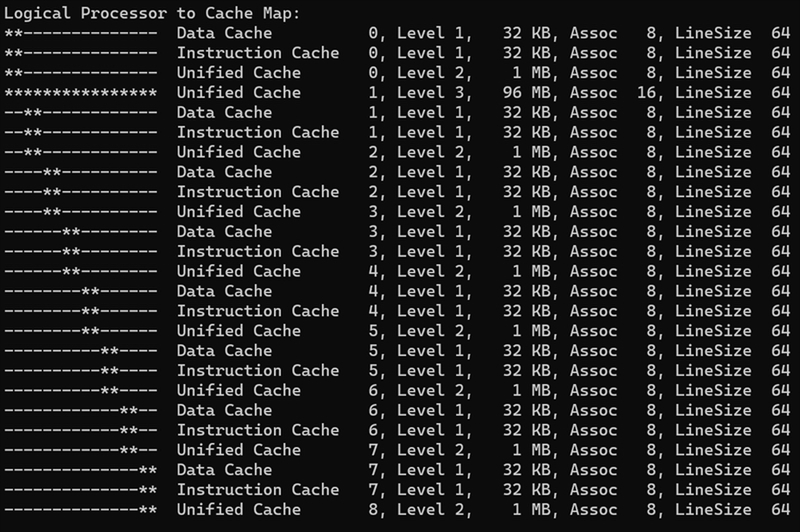Click the "Assoc 16" associativity value
The width and height of the screenshot is (800, 532).
click(612, 92)
